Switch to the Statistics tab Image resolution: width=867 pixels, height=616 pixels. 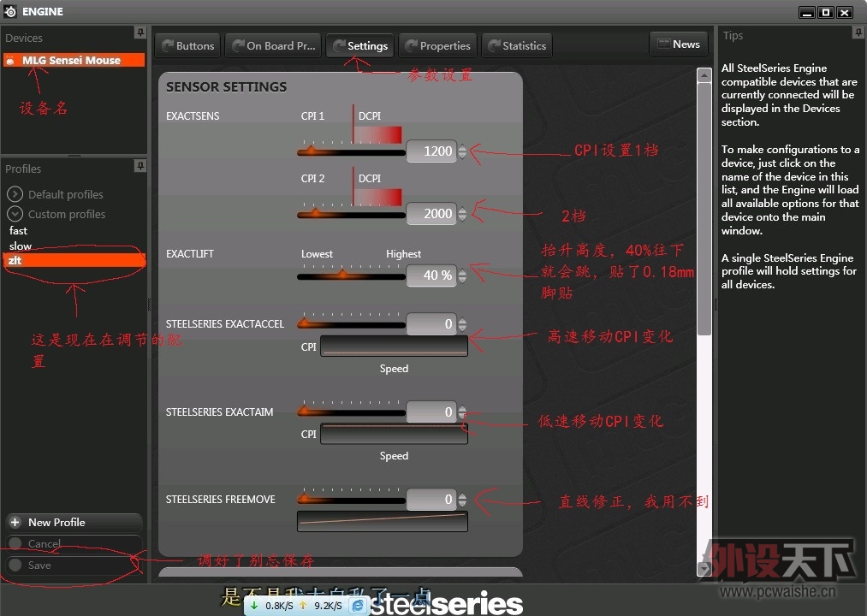pos(517,46)
